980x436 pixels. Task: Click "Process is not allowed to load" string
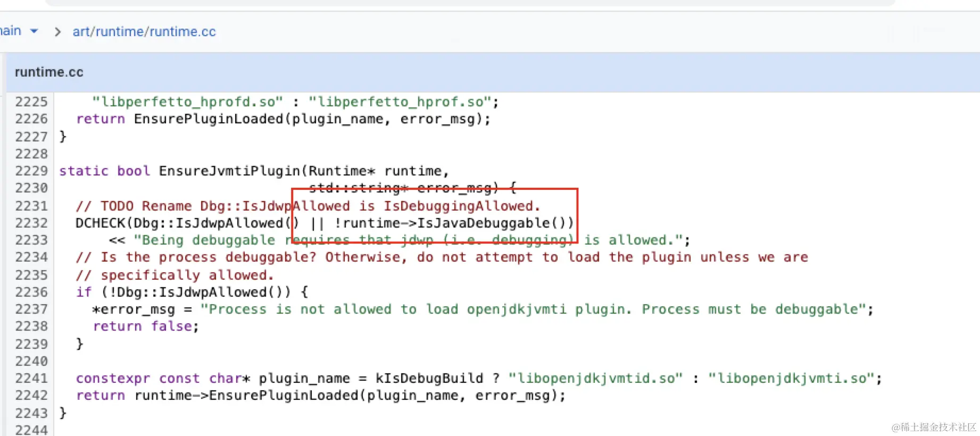[534, 309]
